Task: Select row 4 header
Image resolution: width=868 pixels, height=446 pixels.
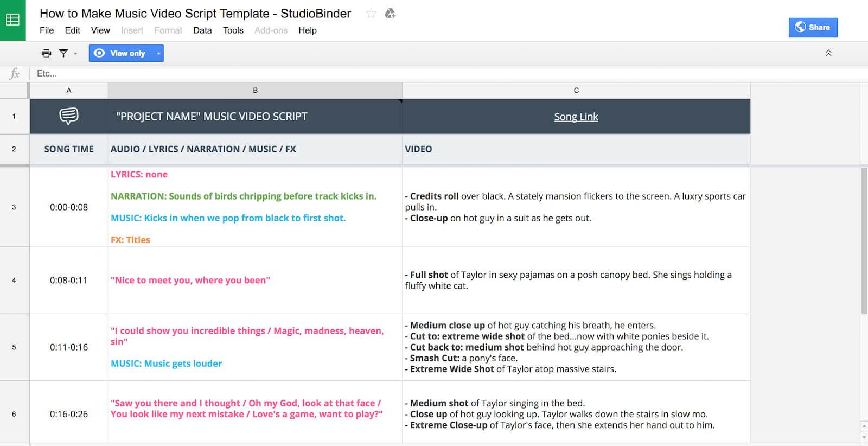Action: pyautogui.click(x=14, y=280)
